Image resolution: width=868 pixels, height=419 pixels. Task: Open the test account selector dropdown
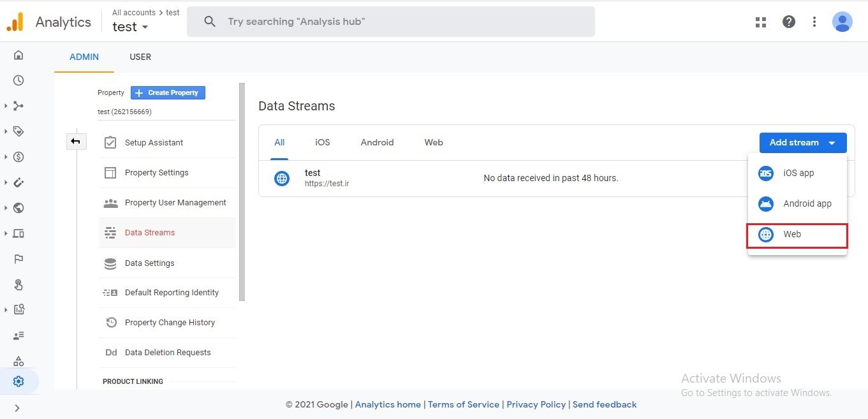coord(130,27)
